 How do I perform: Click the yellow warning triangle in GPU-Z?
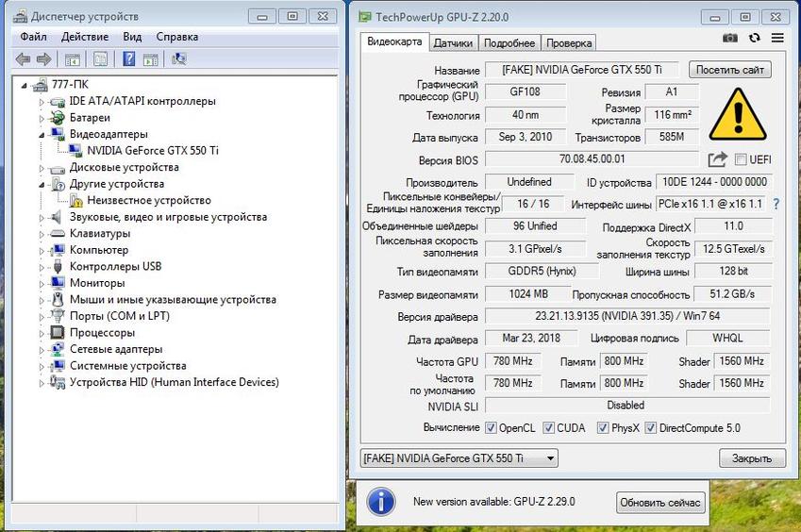coord(738,115)
